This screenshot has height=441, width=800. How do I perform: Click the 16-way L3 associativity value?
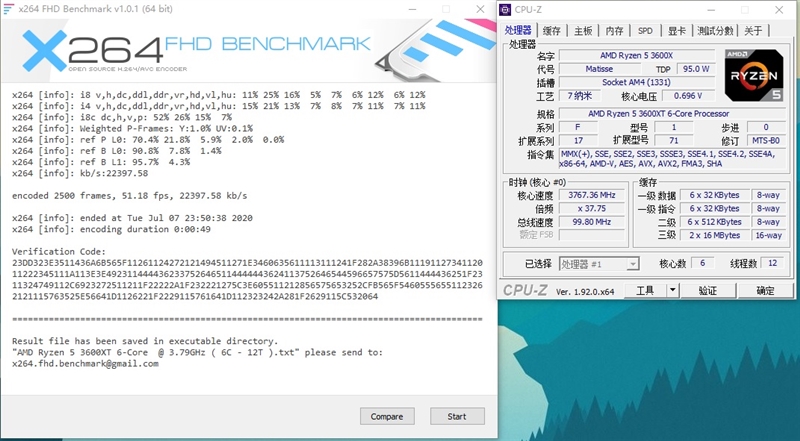pyautogui.click(x=768, y=235)
